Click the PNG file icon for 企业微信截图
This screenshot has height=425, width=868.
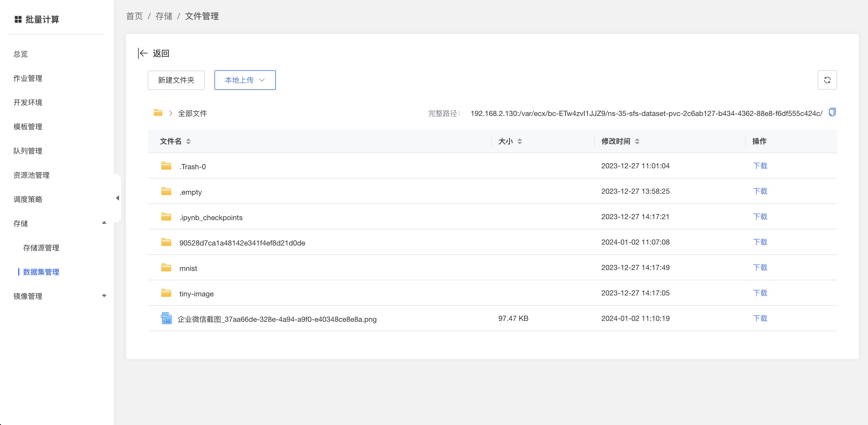pos(166,318)
